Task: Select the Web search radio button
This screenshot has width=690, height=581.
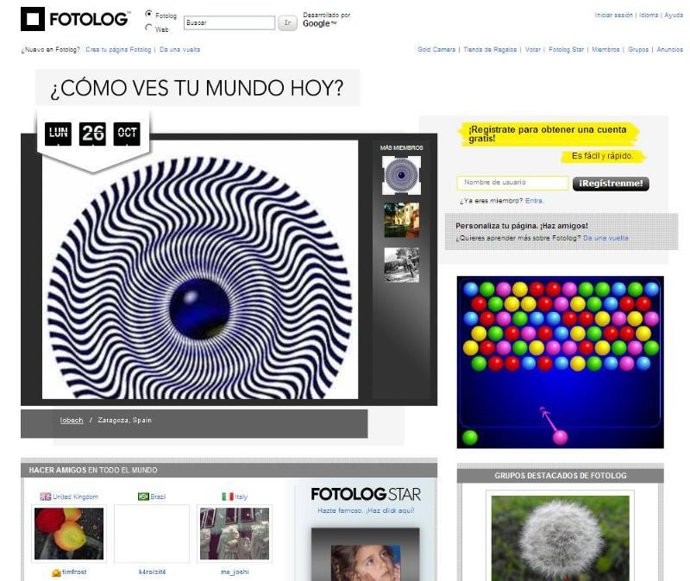Action: [149, 28]
